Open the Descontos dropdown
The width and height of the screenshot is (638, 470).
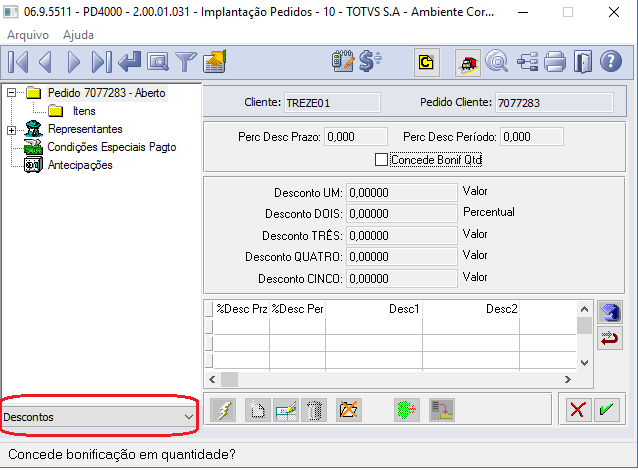[98, 417]
